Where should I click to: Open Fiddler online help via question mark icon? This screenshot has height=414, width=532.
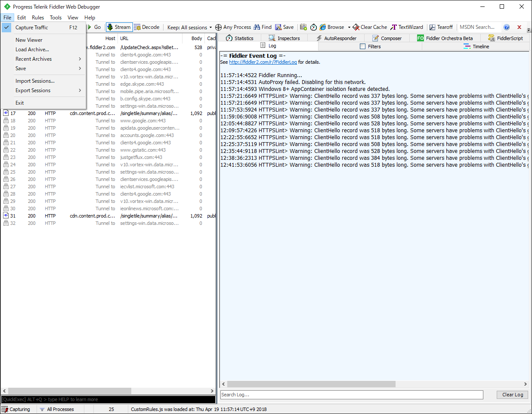coord(507,27)
